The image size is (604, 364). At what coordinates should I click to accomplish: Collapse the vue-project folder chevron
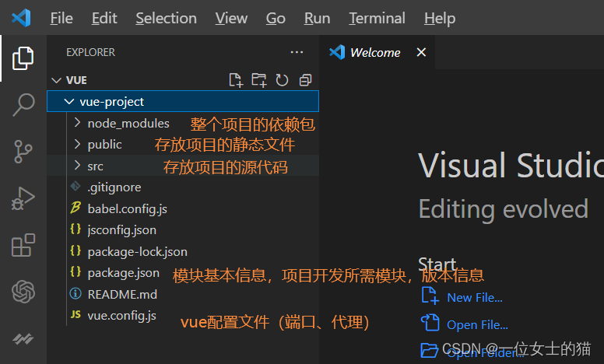[x=69, y=102]
